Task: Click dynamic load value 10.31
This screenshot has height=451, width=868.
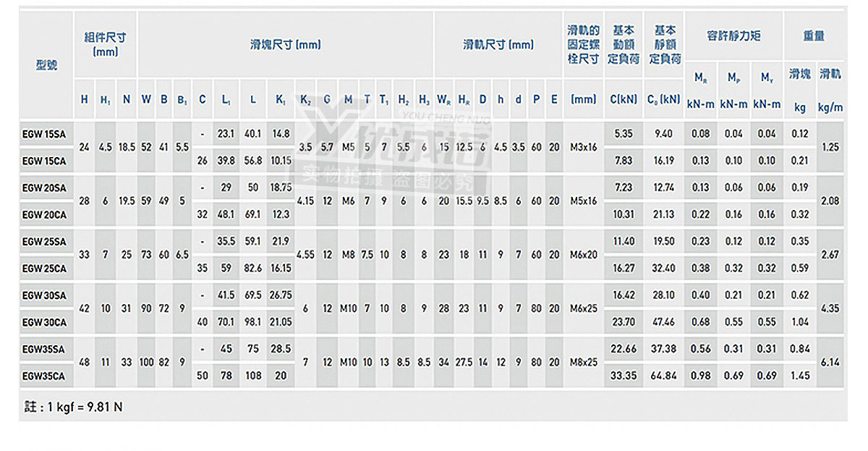Action: tap(624, 214)
